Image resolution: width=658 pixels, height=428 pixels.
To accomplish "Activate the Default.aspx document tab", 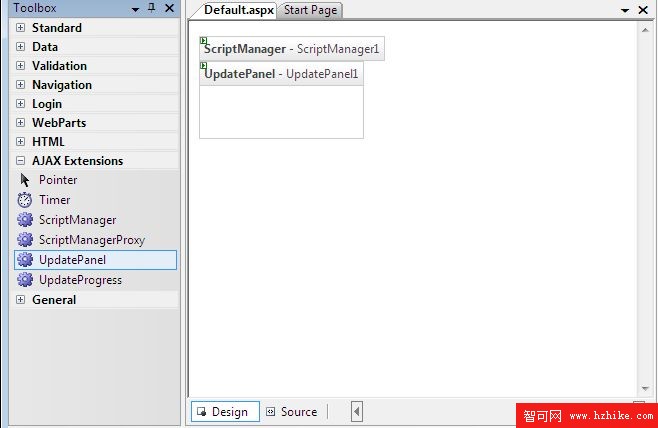I will click(238, 10).
